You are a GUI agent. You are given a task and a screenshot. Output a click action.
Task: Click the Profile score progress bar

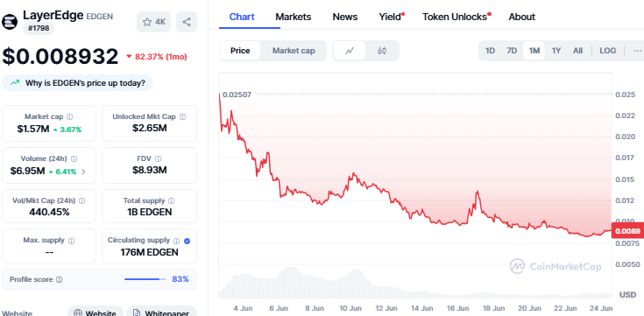(x=145, y=279)
